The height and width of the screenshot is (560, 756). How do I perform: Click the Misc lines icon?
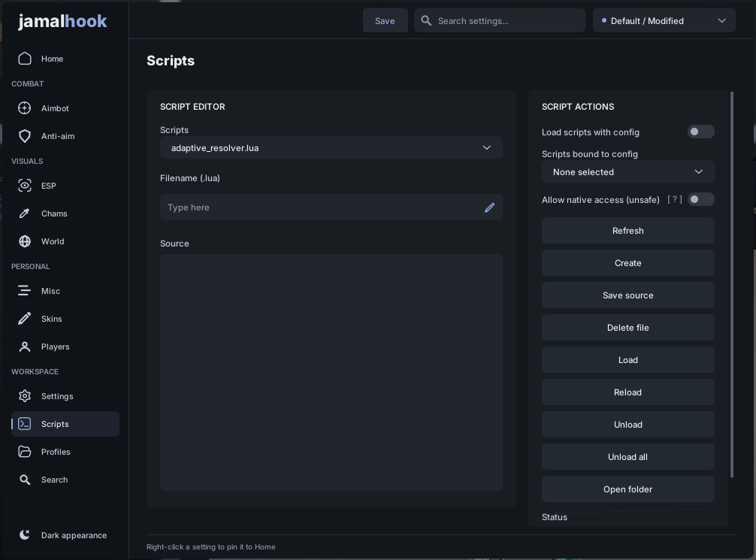tap(25, 291)
